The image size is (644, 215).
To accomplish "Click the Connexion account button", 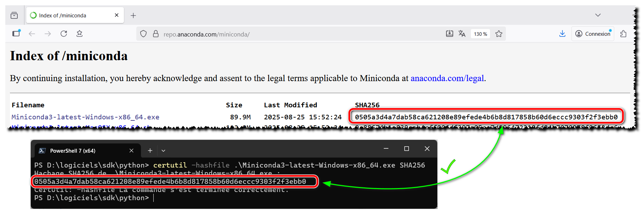I will [593, 34].
